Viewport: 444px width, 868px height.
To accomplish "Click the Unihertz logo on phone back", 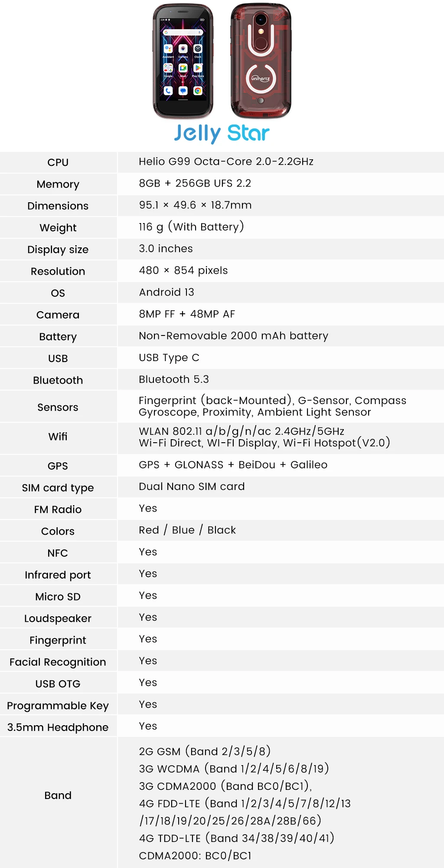I will click(261, 79).
